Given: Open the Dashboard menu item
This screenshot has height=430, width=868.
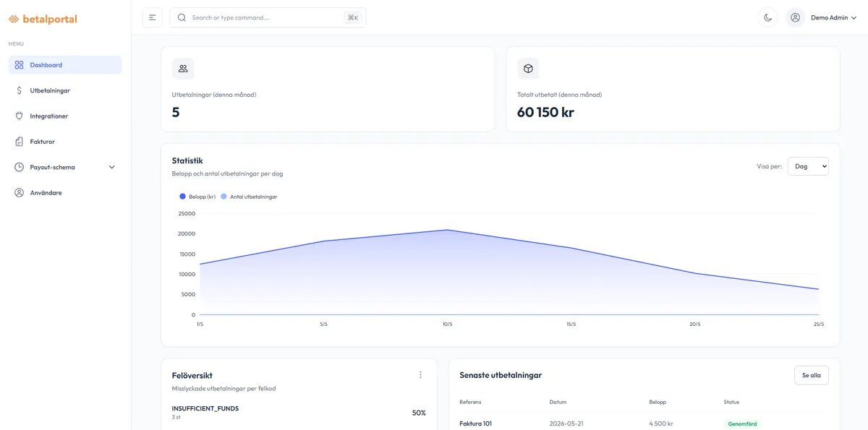Looking at the screenshot, I should [65, 65].
